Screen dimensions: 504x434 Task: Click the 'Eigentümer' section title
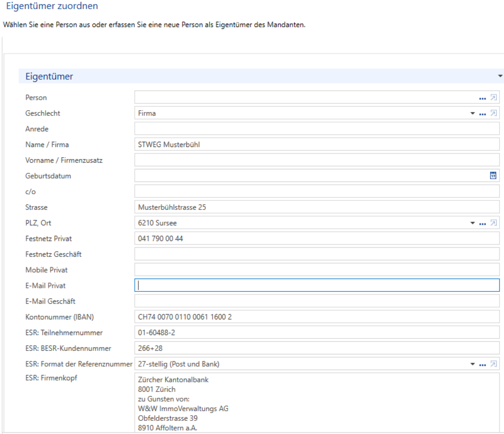[49, 76]
